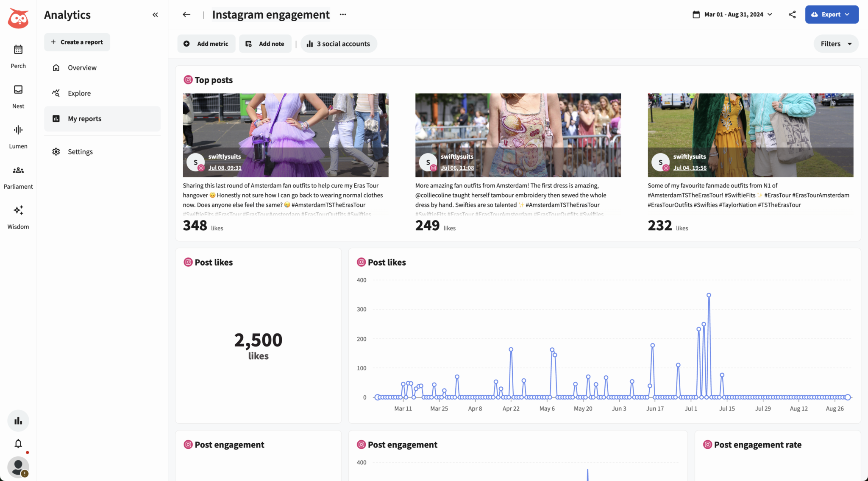Select Explore in Analytics menu
Viewport: 868px width, 481px height.
[102, 93]
